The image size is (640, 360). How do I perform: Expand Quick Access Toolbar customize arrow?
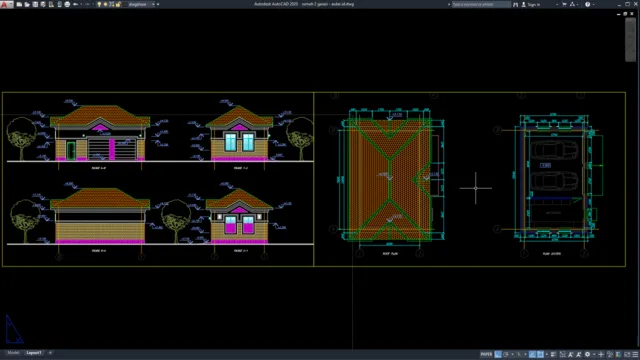(158, 4)
